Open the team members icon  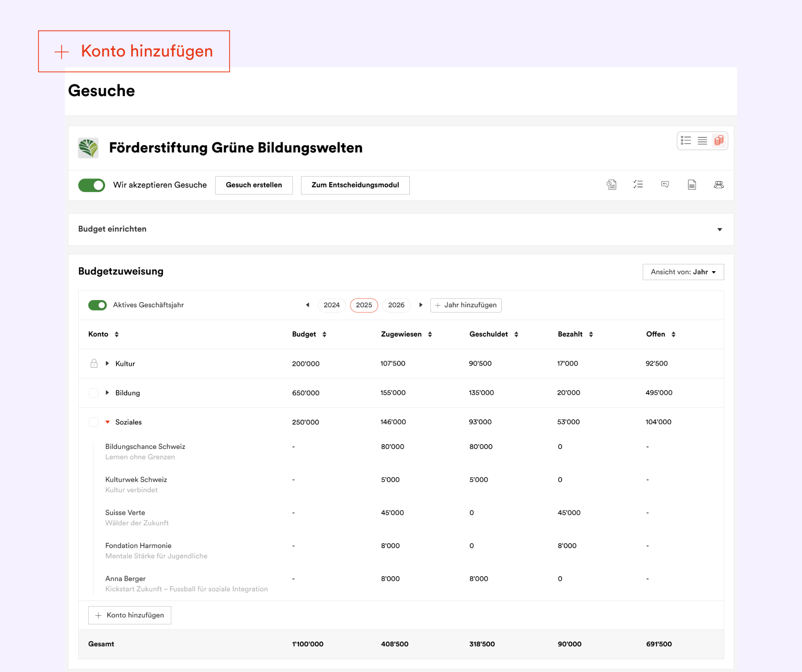(719, 185)
